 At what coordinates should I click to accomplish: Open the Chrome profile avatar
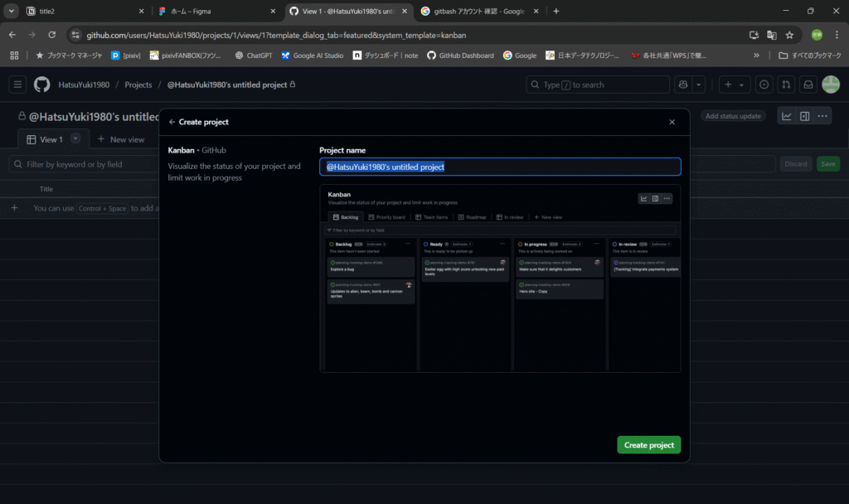(x=817, y=35)
